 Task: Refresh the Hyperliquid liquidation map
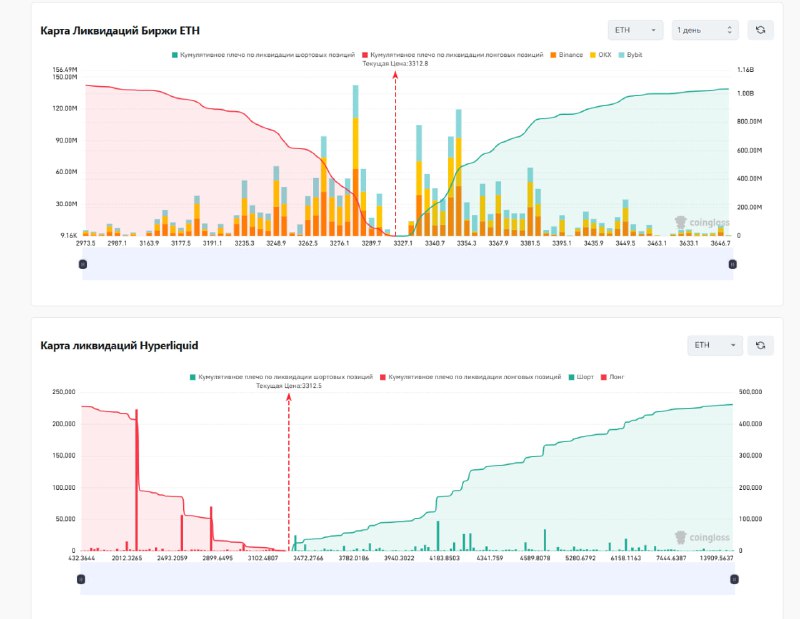point(759,345)
